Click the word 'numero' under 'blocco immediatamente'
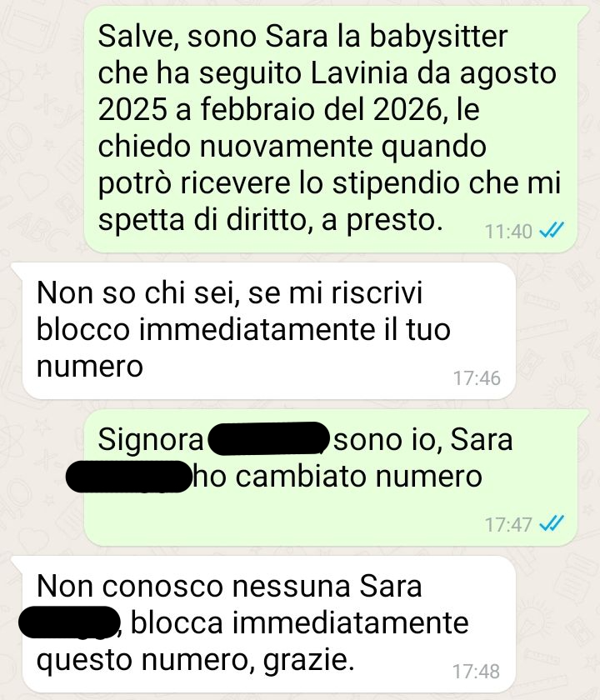This screenshot has width=600, height=700. click(90, 367)
